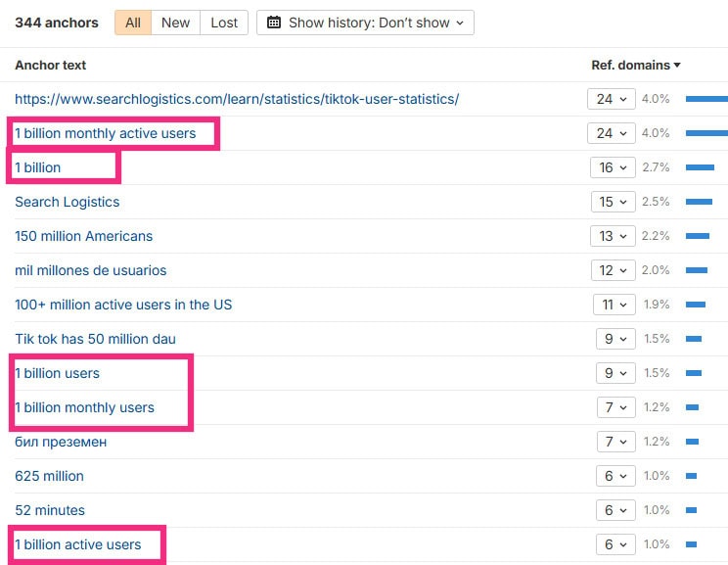Expand the 11 ref domains dropdown for 100+ million
This screenshot has height=565, width=728.
point(614,305)
